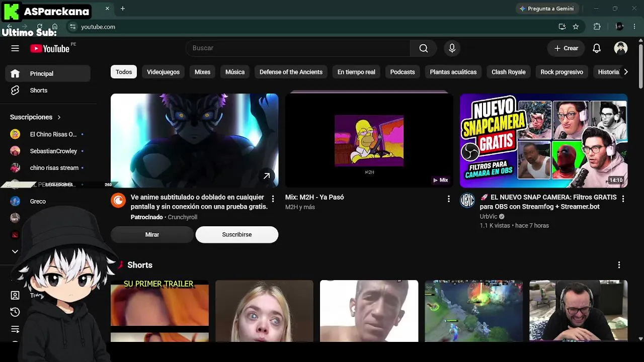Open the laughing bearded man short
Viewport: 644px width, 362px height.
tap(578, 311)
